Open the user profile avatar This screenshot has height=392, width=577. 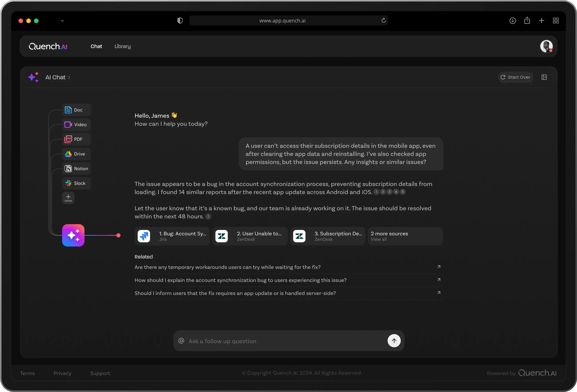click(546, 46)
